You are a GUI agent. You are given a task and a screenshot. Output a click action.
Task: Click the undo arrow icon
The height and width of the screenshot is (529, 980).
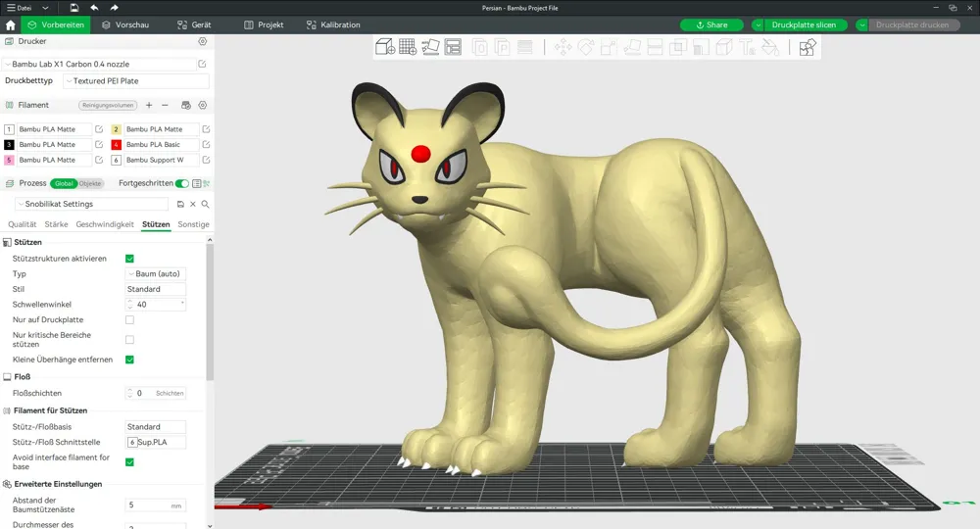tap(94, 8)
